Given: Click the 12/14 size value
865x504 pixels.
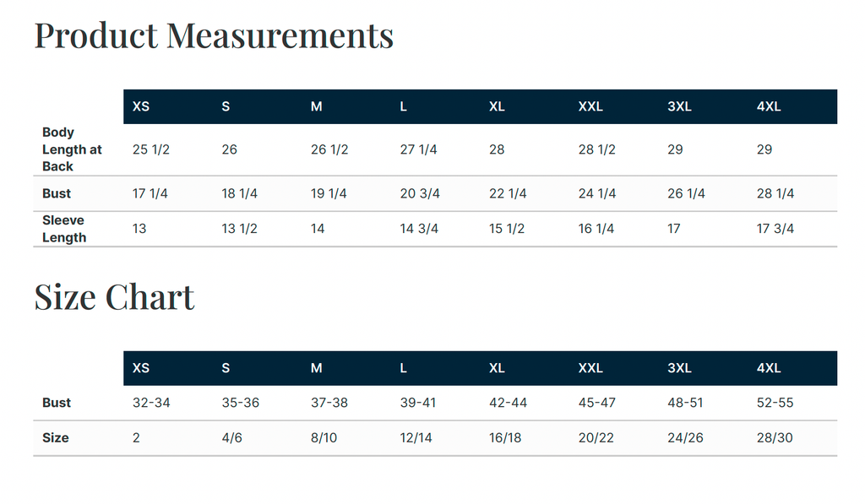Looking at the screenshot, I should tap(416, 438).
